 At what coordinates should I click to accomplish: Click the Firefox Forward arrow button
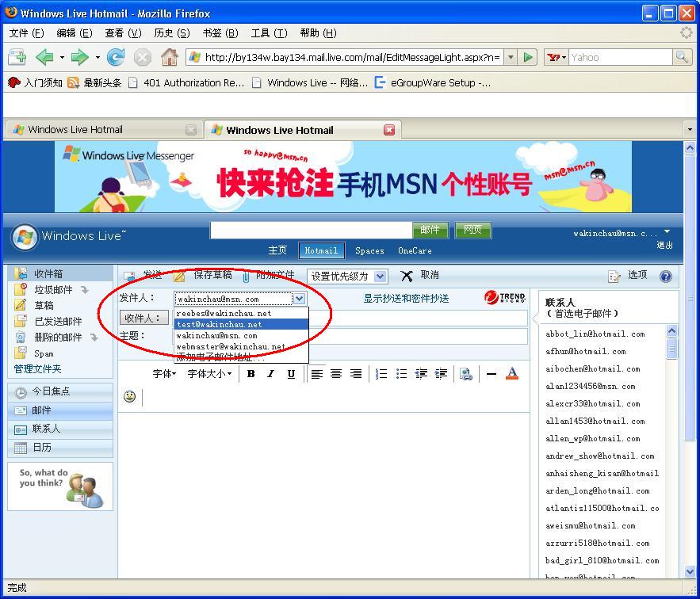[80, 57]
